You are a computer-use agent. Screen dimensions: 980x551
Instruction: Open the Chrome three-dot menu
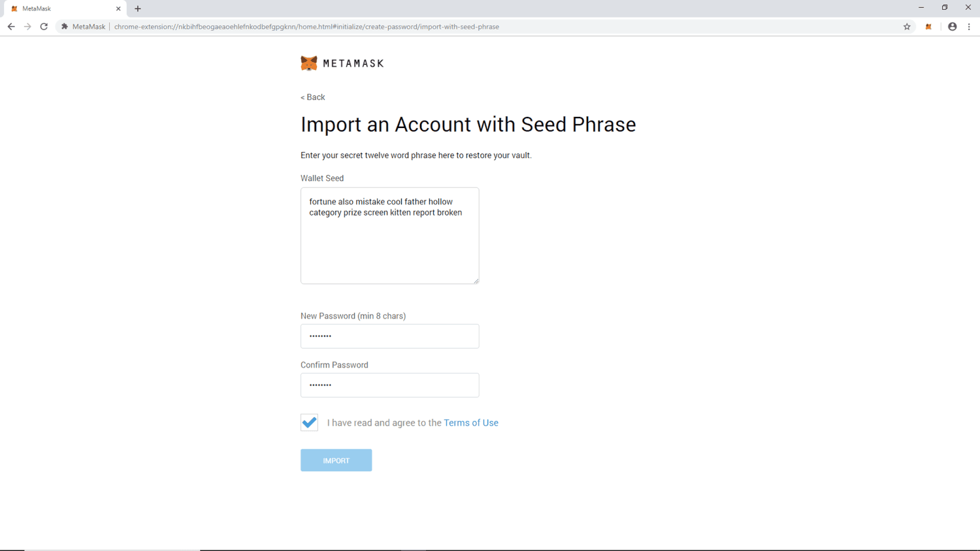pos(969,27)
